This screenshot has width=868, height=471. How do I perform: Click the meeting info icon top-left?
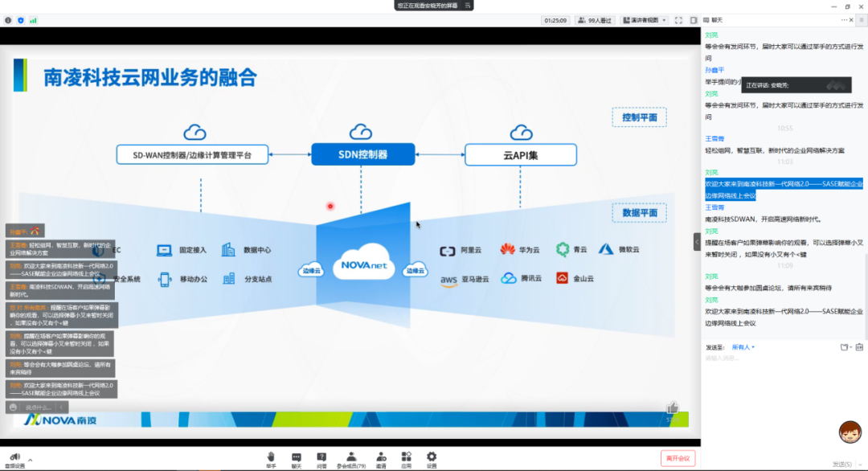(8, 20)
